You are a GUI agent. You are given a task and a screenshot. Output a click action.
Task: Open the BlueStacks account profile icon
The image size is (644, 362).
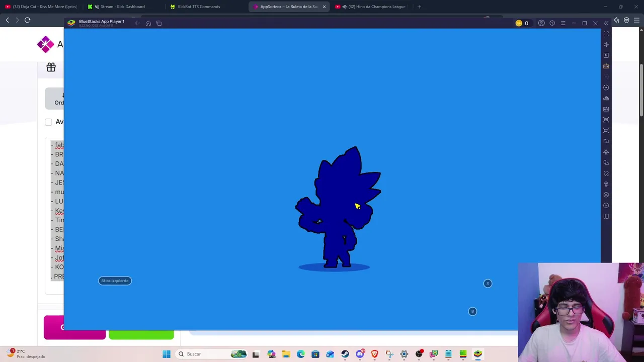click(x=541, y=23)
